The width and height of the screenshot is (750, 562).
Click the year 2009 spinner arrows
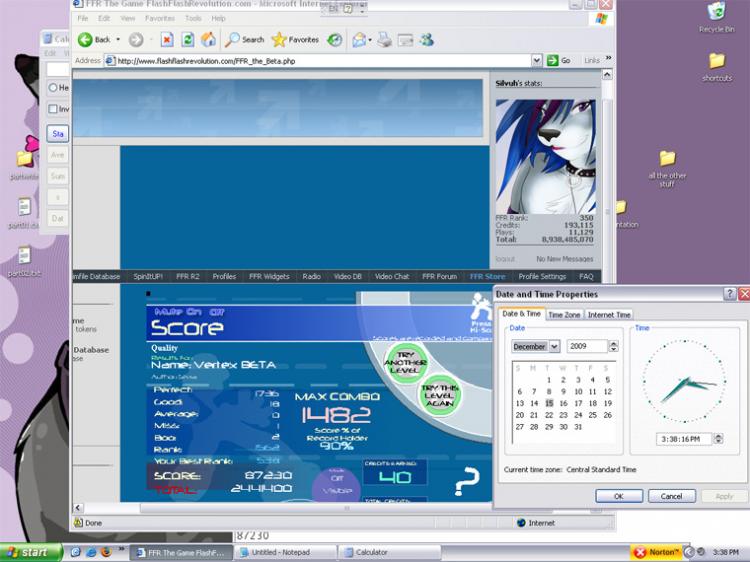(613, 347)
